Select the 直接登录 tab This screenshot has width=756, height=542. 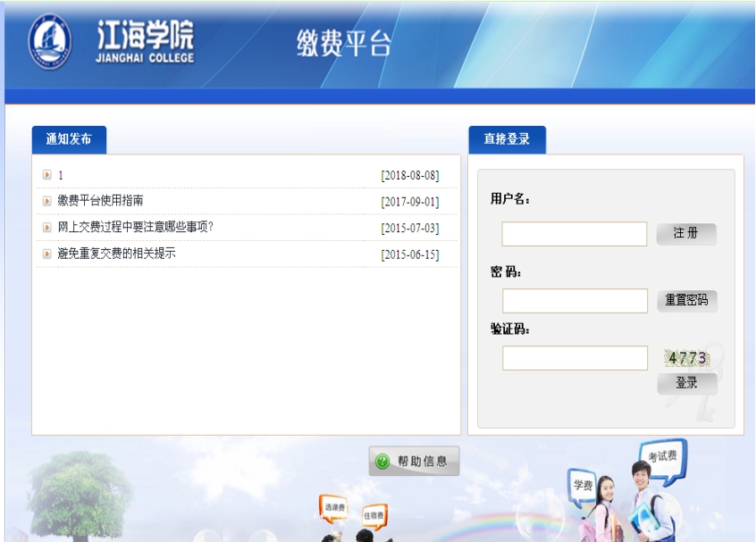coord(507,139)
